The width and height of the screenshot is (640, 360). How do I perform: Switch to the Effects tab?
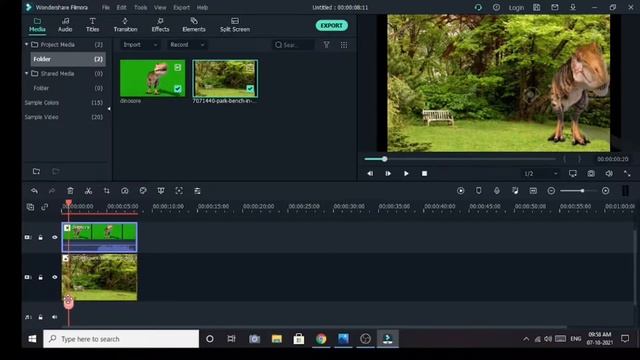[160, 24]
